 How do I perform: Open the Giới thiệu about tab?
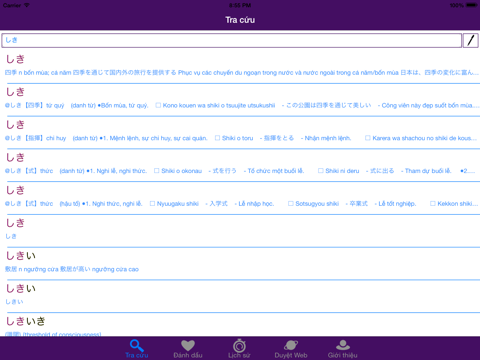click(x=342, y=349)
